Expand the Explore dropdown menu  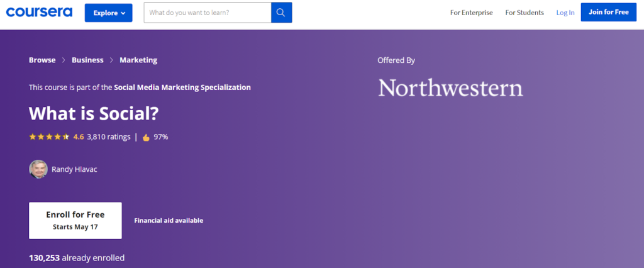coord(109,13)
